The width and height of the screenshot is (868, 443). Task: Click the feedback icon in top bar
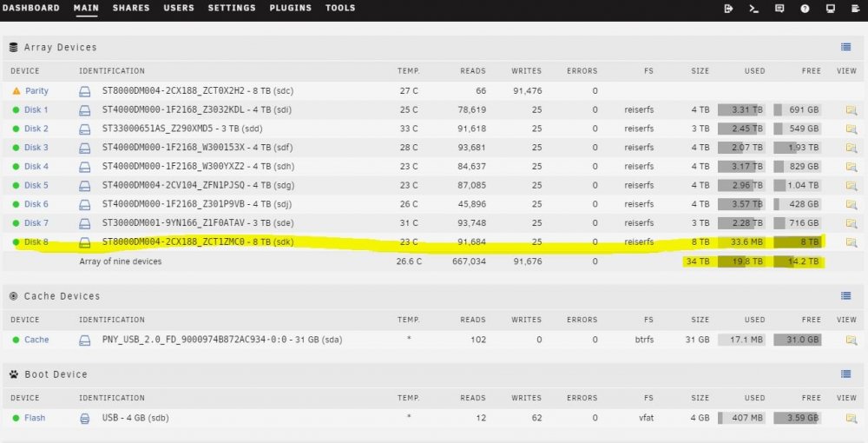click(x=779, y=9)
